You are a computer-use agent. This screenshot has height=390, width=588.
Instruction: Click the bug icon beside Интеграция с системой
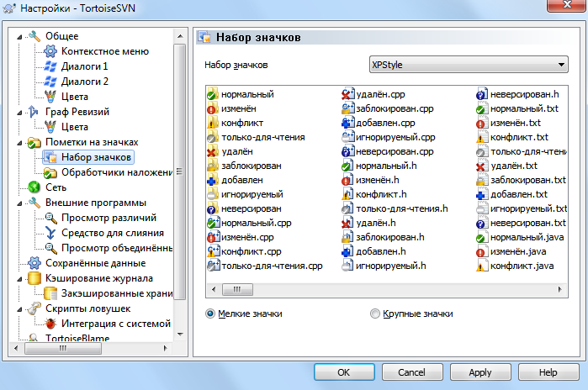tap(50, 324)
